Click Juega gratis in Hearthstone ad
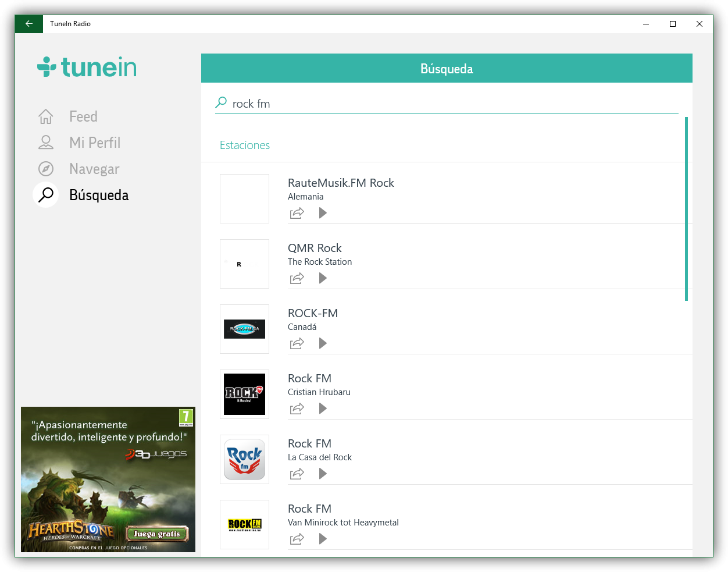Viewport: 728px width, 572px height. pos(157,534)
